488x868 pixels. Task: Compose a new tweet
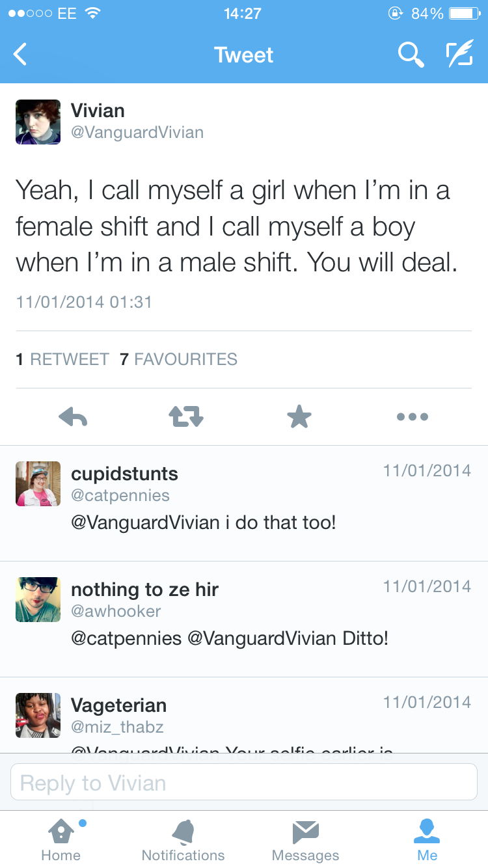pyautogui.click(x=459, y=55)
